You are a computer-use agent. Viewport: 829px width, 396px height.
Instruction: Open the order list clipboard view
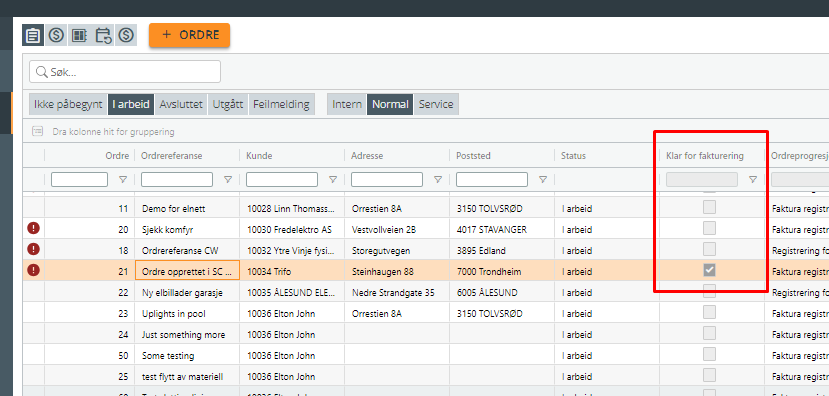tap(33, 35)
